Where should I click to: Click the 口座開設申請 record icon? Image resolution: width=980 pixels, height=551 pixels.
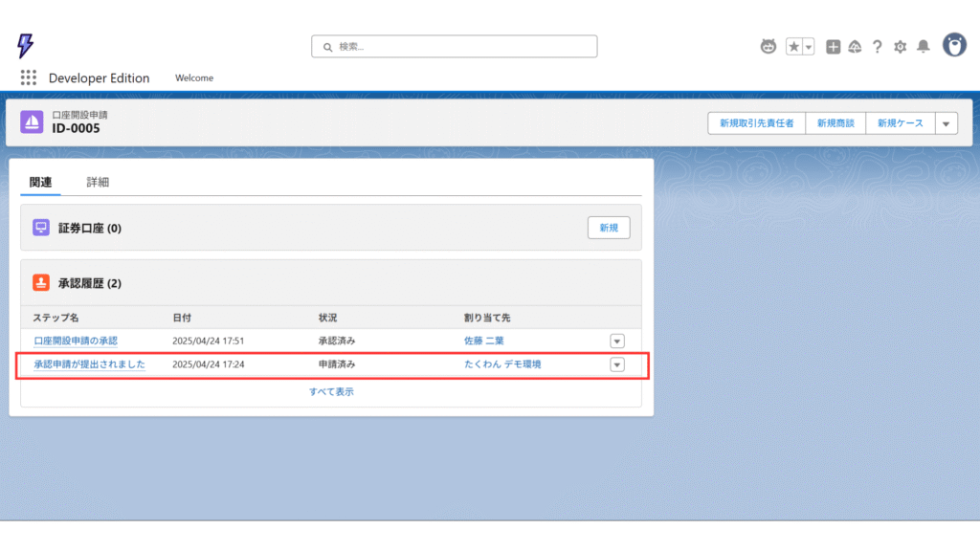click(x=32, y=121)
